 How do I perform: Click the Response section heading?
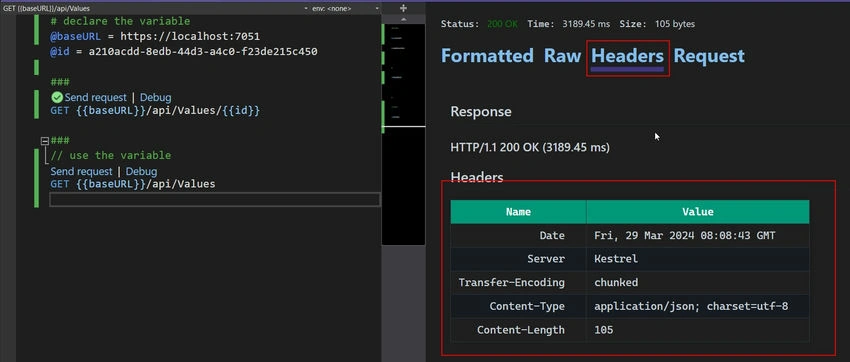click(x=481, y=112)
